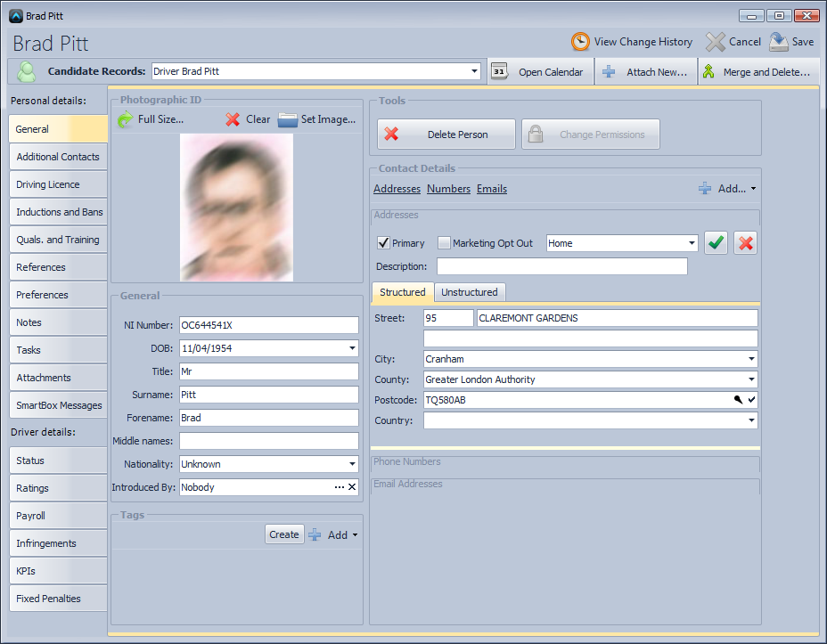Click the View Change History clock icon

580,42
